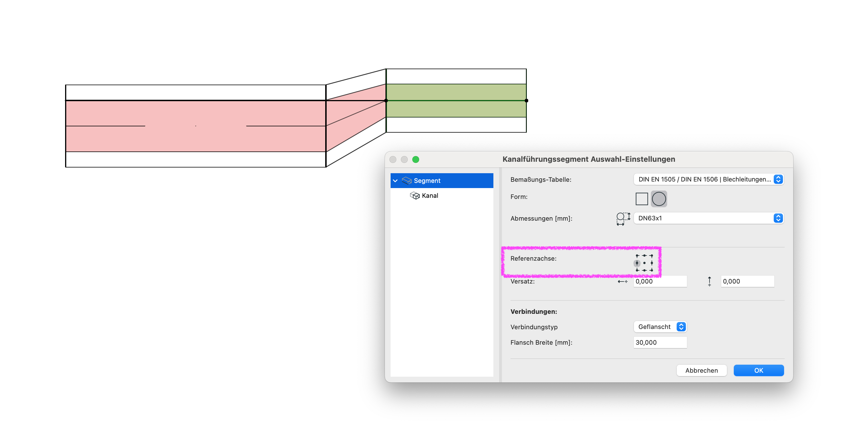Click the node joining transition and green segment

(x=386, y=101)
